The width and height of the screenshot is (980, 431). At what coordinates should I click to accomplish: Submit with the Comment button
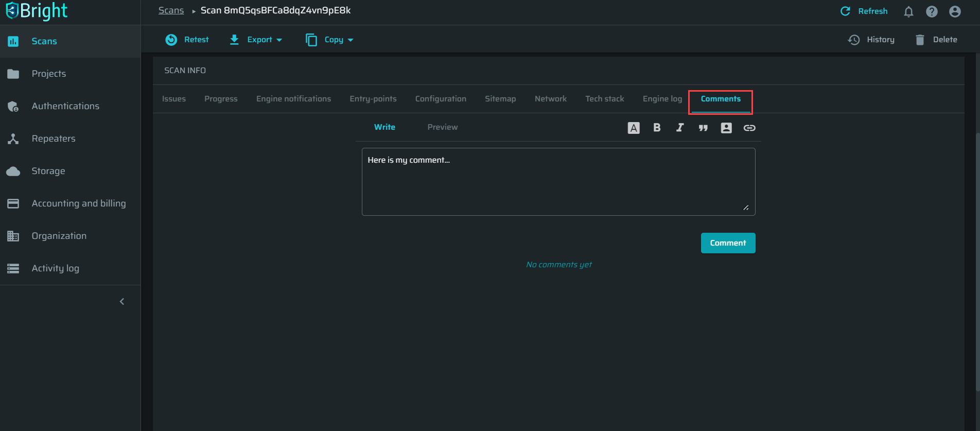728,243
